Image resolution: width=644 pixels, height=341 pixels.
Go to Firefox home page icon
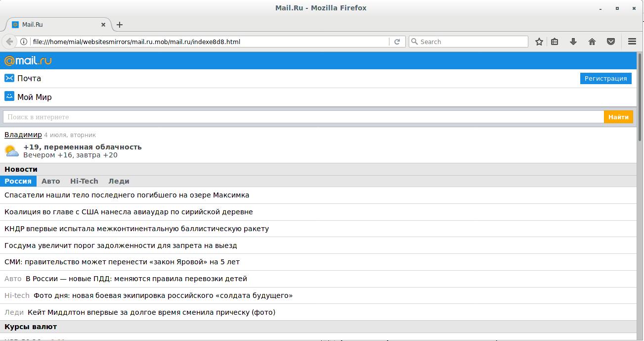[x=592, y=42]
